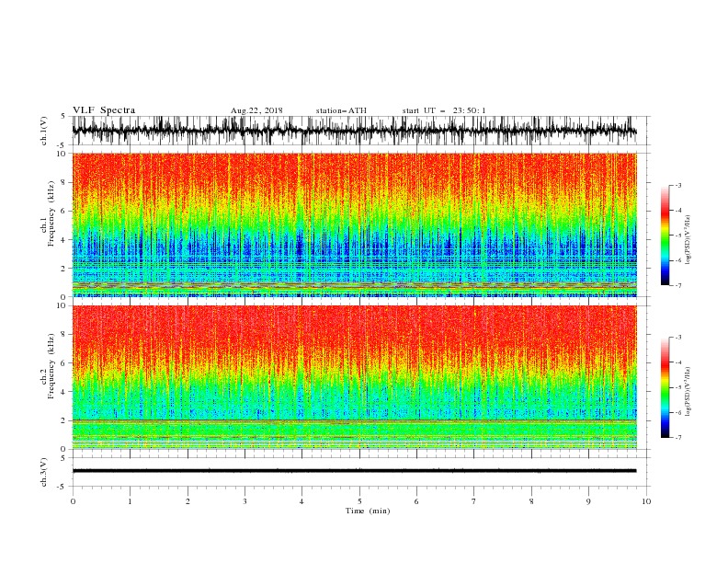The width and height of the screenshot is (728, 563).
Task: Select the date text 'Aug.22, 2018'
Action: tap(256, 110)
